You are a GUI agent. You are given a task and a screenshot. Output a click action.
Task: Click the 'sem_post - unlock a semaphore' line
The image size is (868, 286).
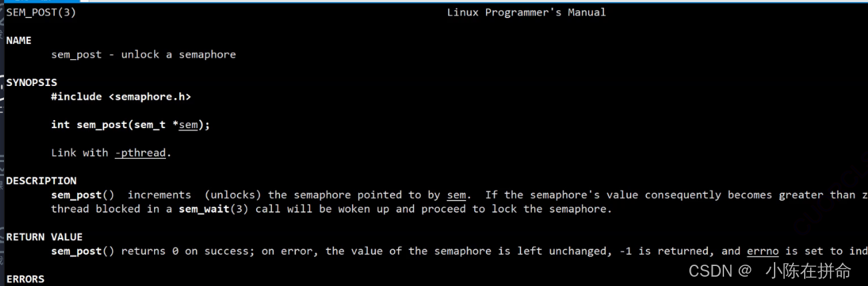tap(143, 55)
